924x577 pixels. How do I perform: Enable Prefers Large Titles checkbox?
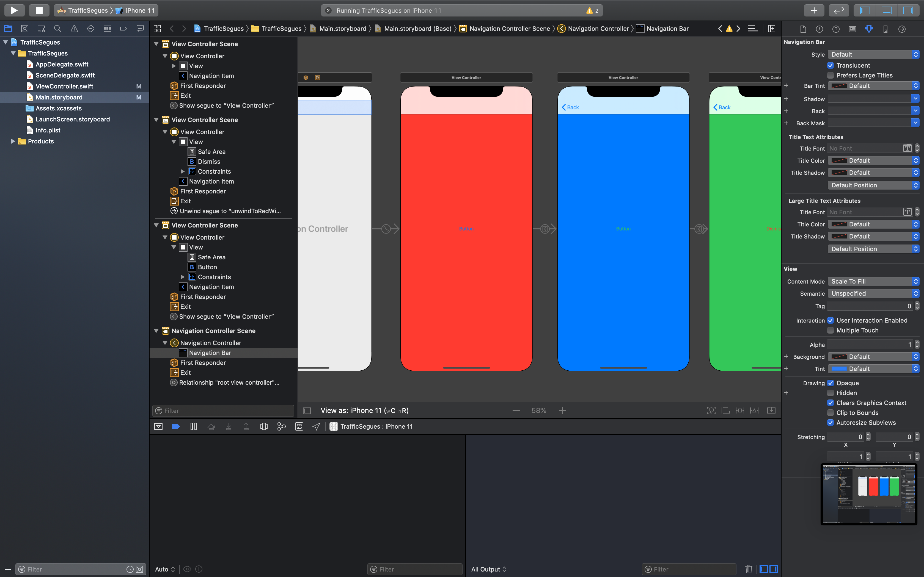coord(831,75)
